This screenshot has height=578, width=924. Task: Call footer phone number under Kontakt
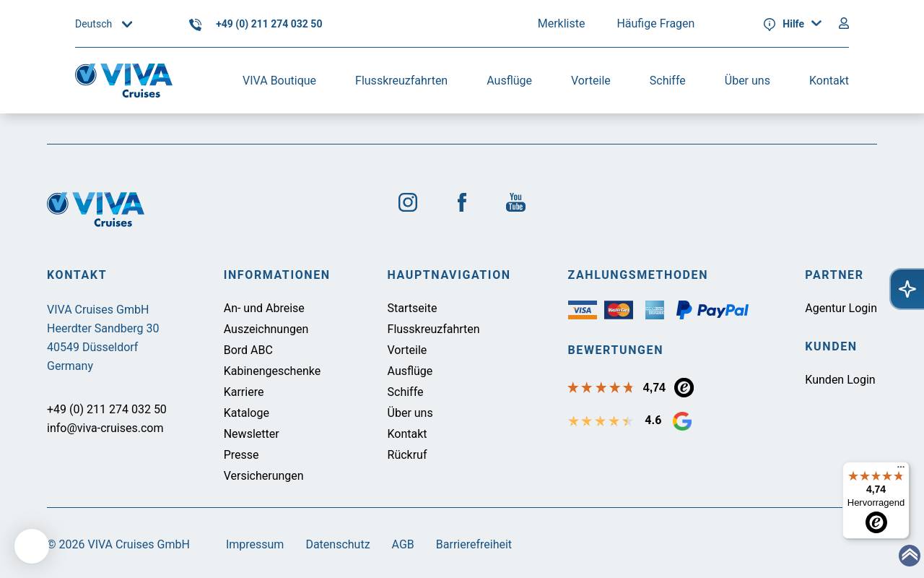click(106, 410)
